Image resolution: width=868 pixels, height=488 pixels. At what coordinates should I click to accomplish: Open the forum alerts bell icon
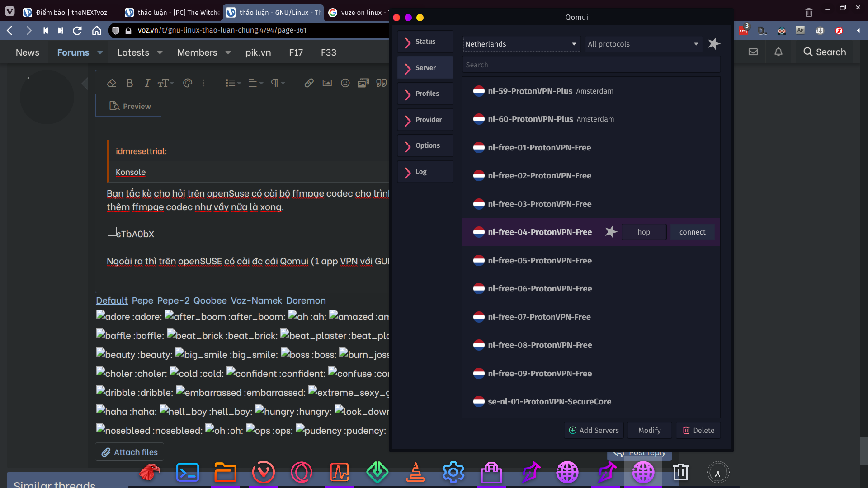coord(778,52)
